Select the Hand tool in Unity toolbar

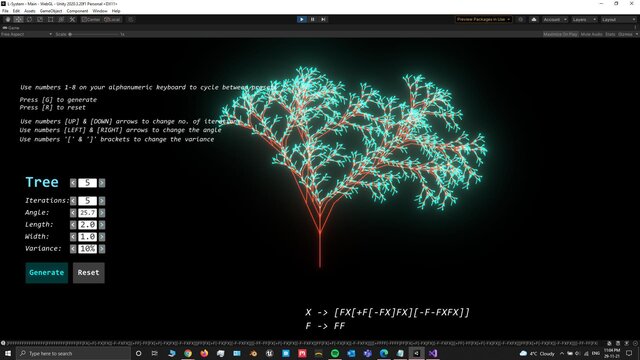point(8,20)
